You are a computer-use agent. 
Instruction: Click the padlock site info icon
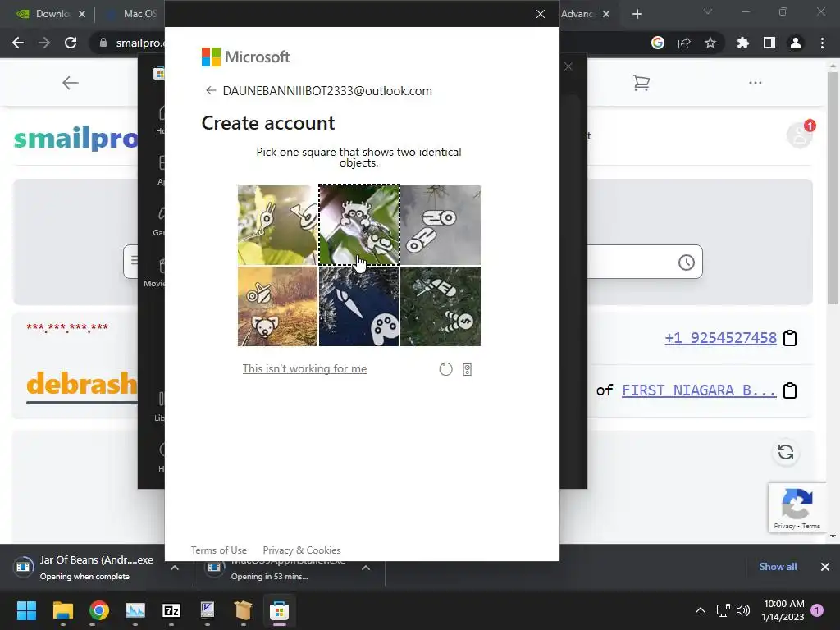pos(103,43)
